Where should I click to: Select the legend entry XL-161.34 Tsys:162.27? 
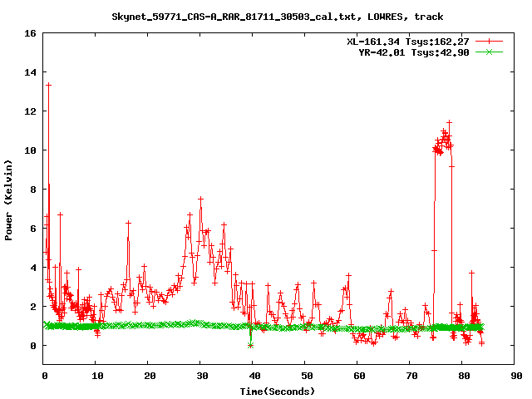click(408, 42)
